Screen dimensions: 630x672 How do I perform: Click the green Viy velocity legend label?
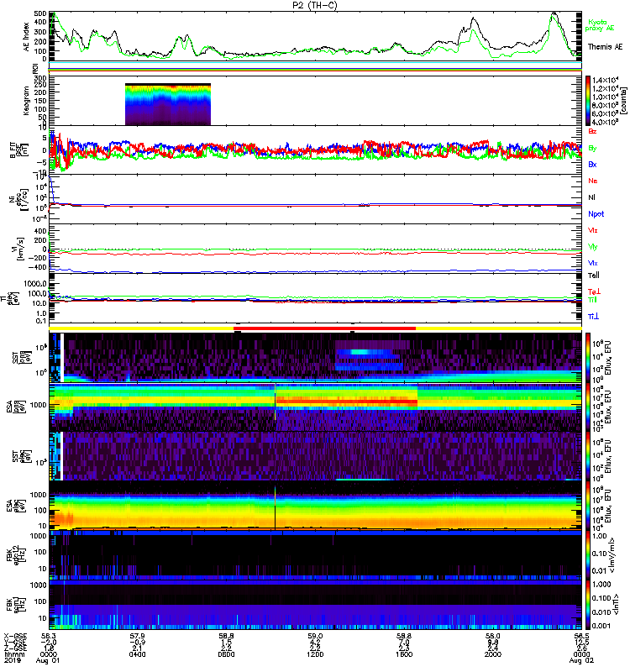(x=593, y=247)
